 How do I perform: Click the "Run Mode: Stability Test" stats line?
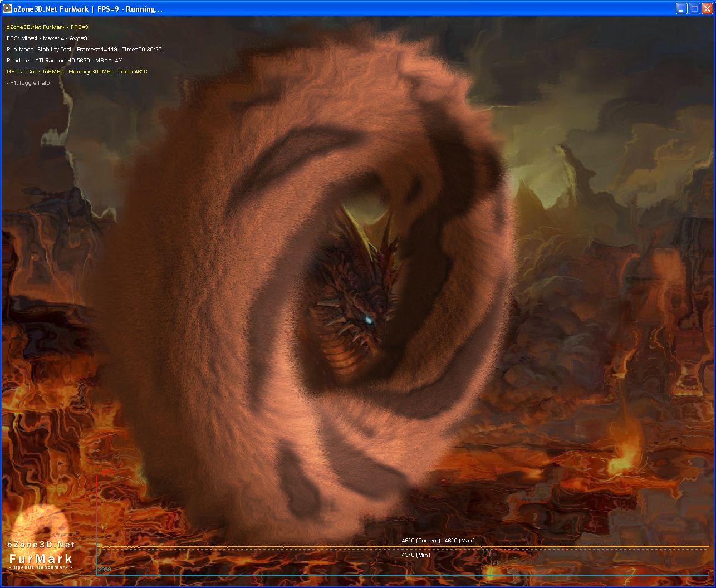click(84, 49)
